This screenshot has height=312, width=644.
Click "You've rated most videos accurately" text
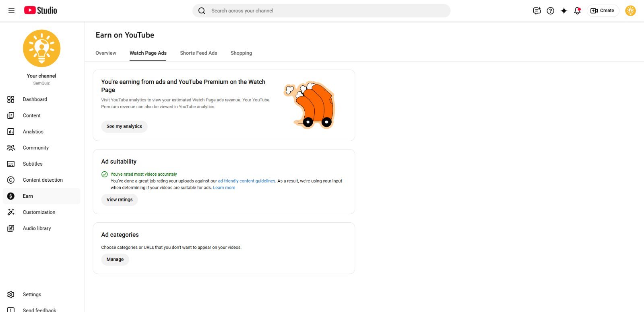click(144, 174)
